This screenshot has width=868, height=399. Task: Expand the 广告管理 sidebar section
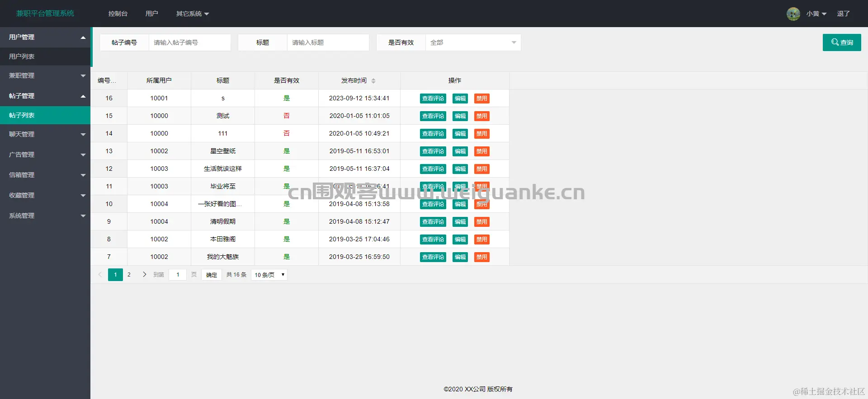coord(45,155)
